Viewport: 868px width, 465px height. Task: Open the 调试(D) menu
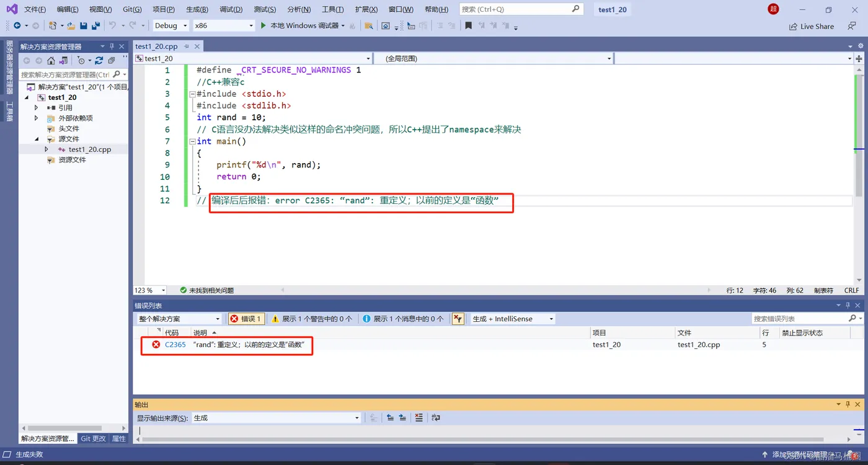click(x=231, y=9)
